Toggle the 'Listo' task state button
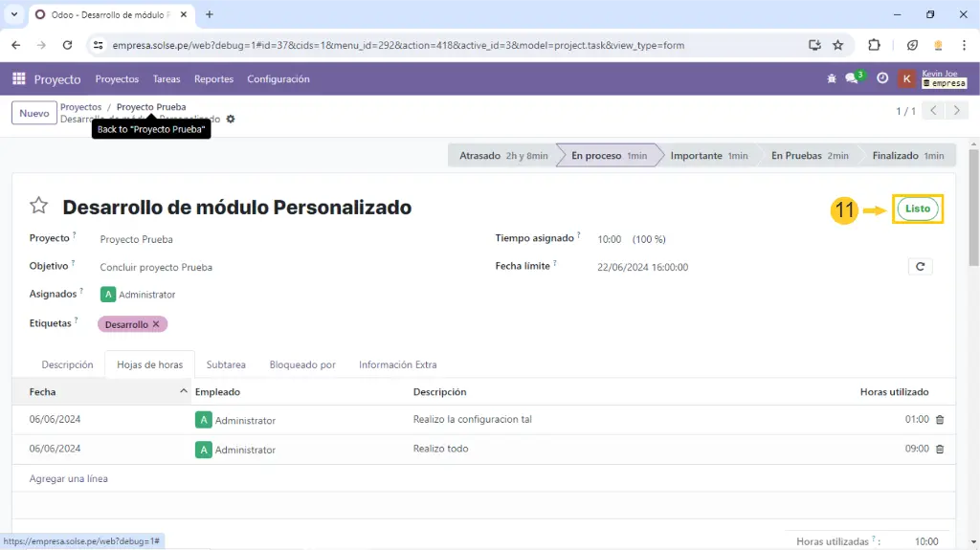This screenshot has width=980, height=550. coord(917,209)
